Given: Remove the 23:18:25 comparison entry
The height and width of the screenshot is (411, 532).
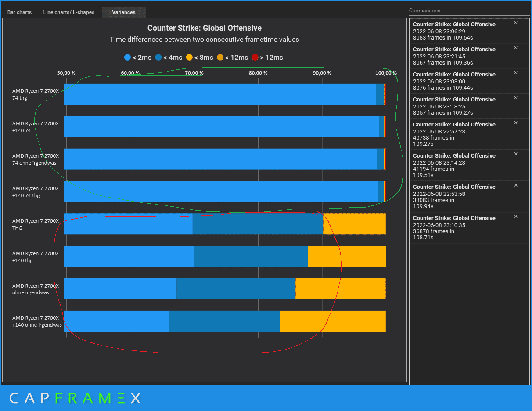Looking at the screenshot, I should [x=516, y=97].
